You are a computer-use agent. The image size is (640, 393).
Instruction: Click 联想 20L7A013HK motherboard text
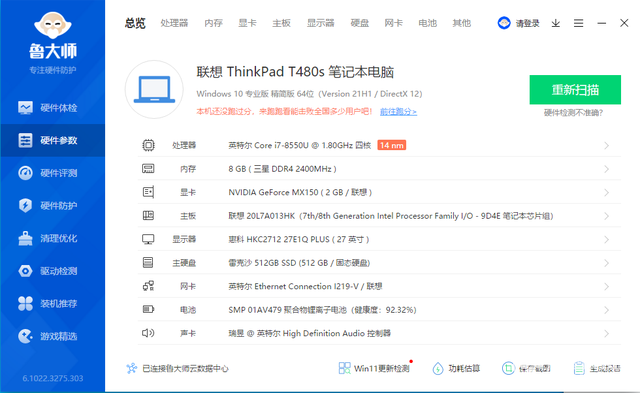pos(391,216)
